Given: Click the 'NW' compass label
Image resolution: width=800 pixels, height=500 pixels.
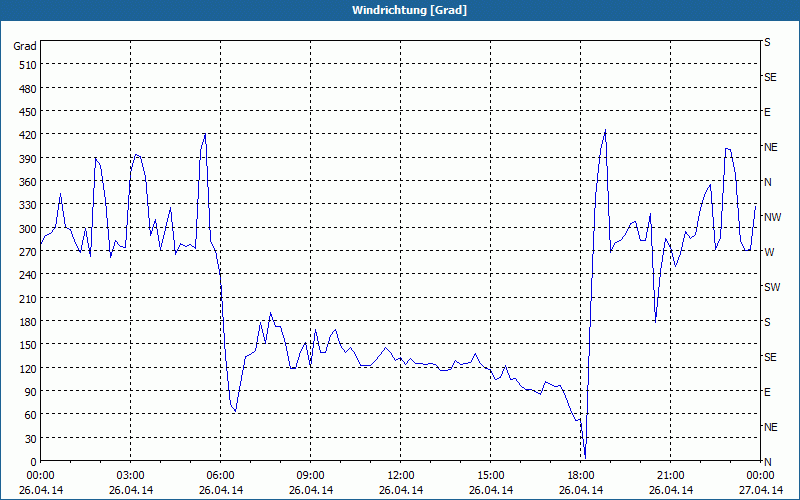Looking at the screenshot, I should pyautogui.click(x=772, y=217).
